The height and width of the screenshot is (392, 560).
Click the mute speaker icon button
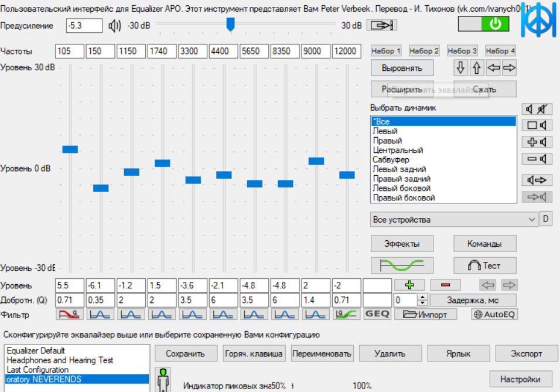(537, 109)
